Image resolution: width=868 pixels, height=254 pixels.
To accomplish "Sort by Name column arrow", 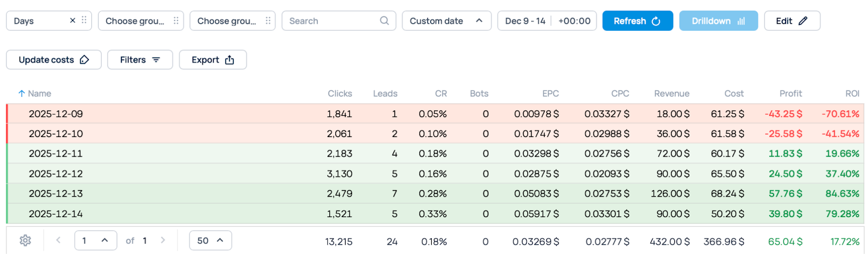I will point(22,94).
